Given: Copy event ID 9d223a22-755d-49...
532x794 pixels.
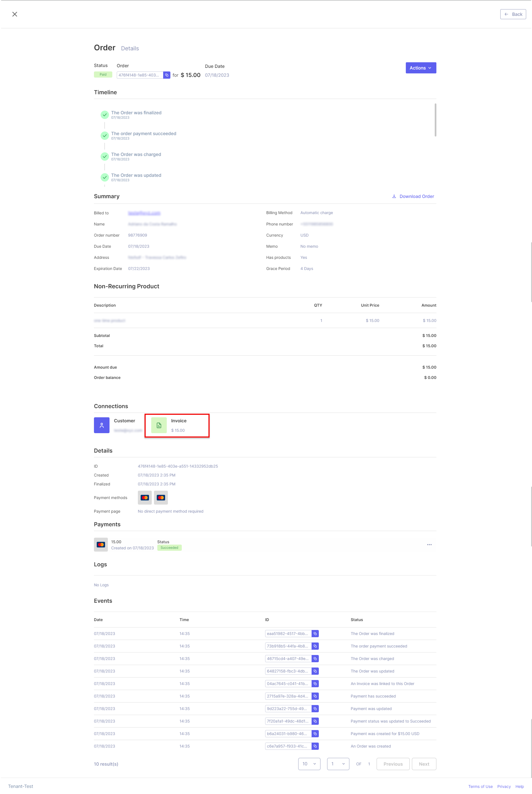Looking at the screenshot, I should click(315, 709).
